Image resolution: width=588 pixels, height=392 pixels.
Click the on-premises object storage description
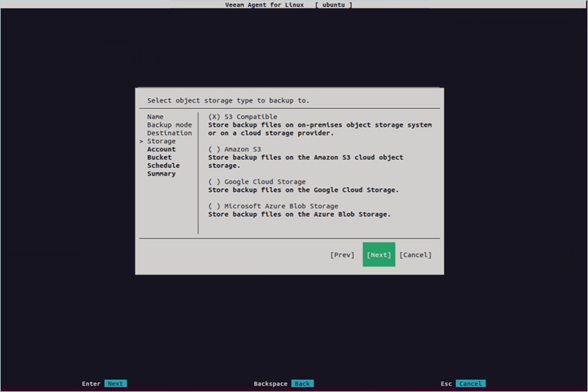tap(320, 129)
